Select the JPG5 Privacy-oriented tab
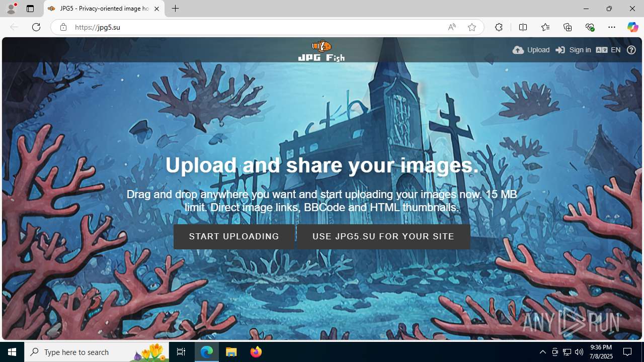The width and height of the screenshot is (644, 362). click(104, 9)
